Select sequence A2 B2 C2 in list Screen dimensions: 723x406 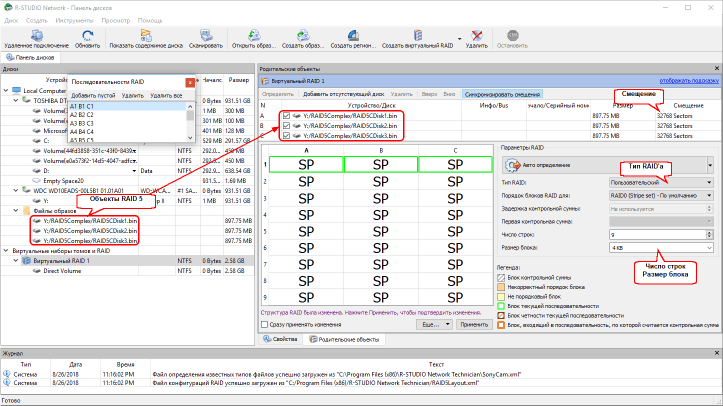127,115
